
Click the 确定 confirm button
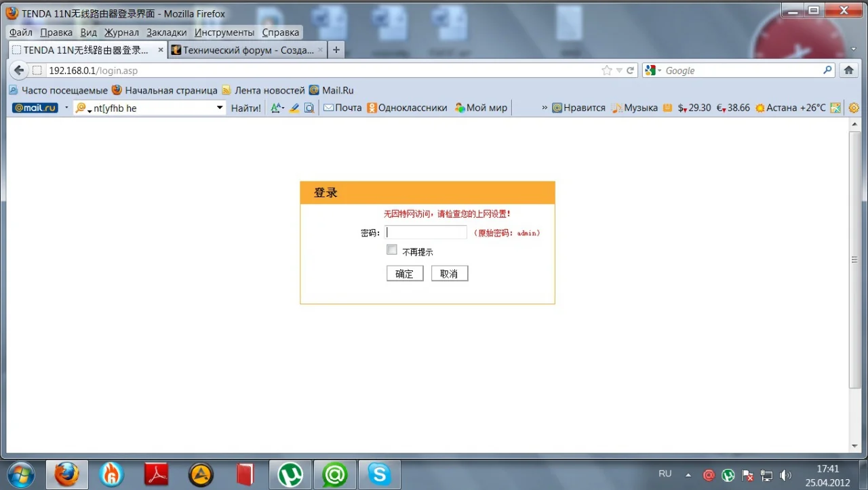405,274
